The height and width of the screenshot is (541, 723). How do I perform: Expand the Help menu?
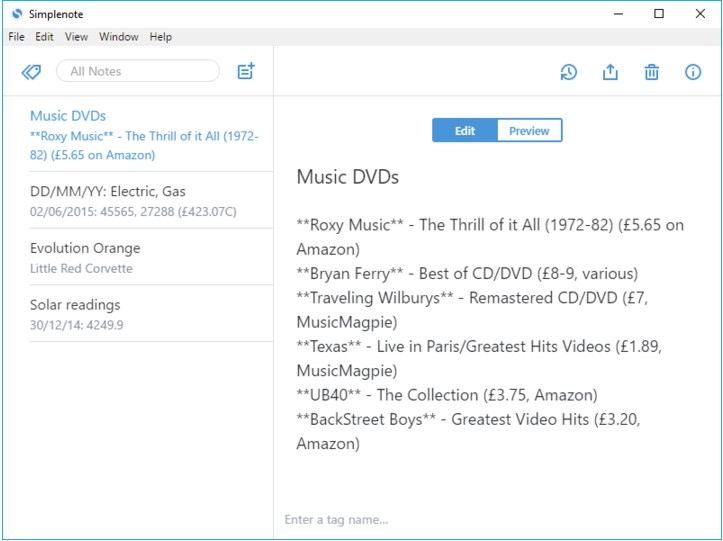tap(160, 37)
